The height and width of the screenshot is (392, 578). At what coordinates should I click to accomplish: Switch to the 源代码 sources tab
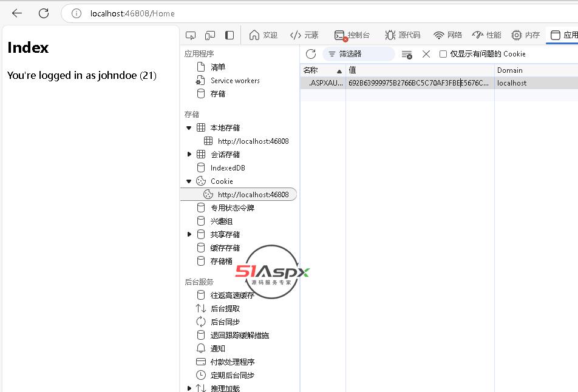coord(403,35)
